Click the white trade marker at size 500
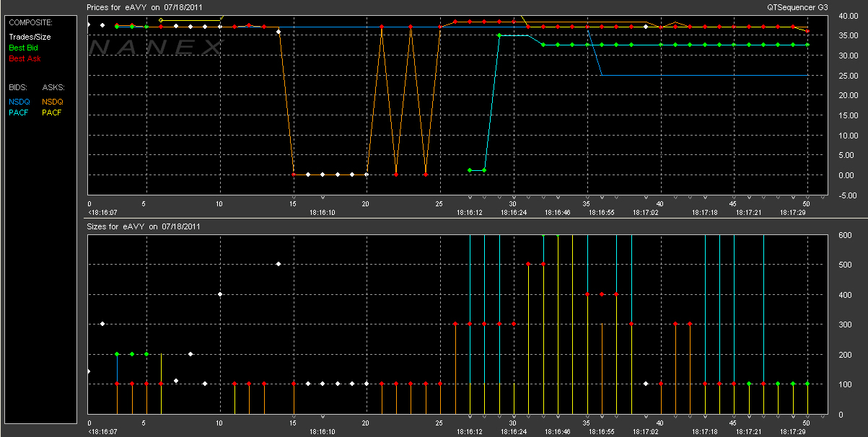 [279, 264]
